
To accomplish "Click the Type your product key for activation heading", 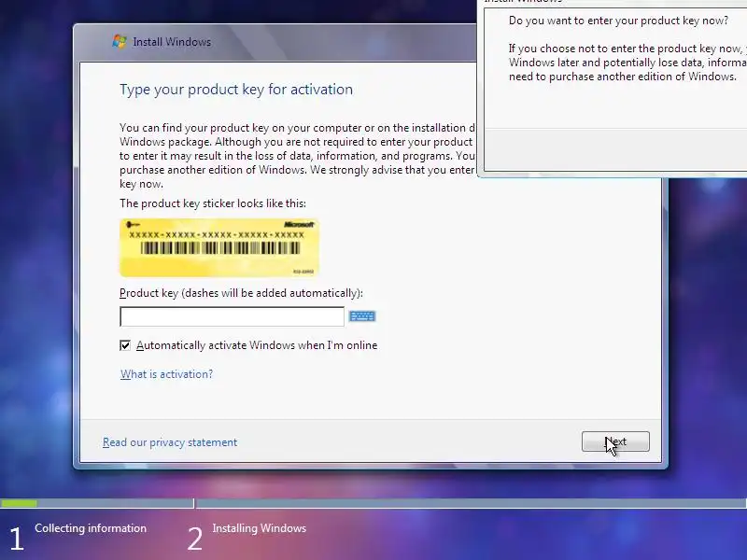I will 236,90.
